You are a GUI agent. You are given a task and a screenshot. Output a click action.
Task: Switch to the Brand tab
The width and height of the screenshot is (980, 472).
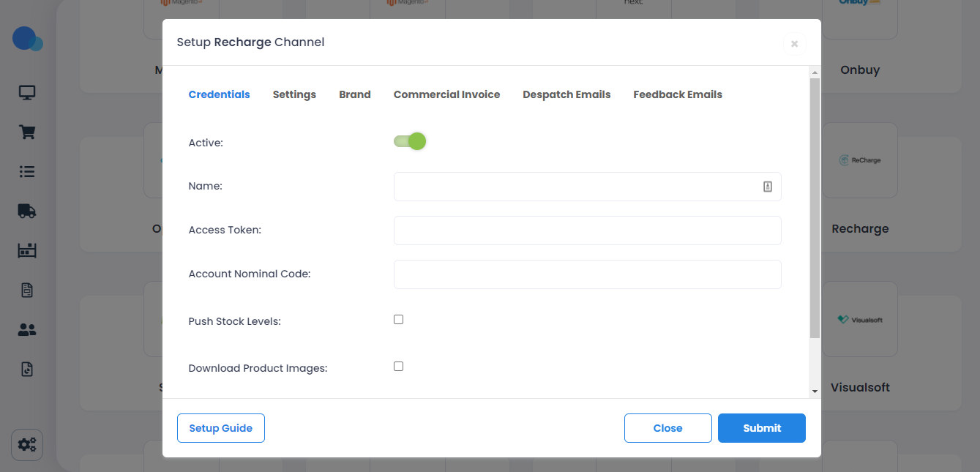click(355, 94)
